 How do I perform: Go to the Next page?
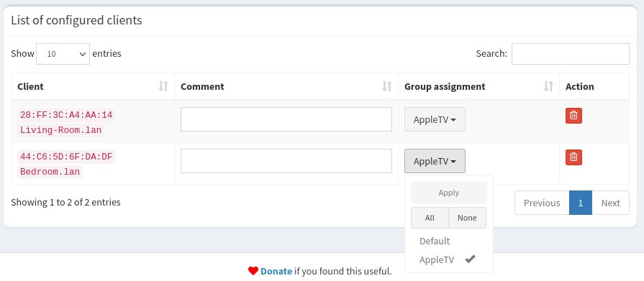coord(610,203)
